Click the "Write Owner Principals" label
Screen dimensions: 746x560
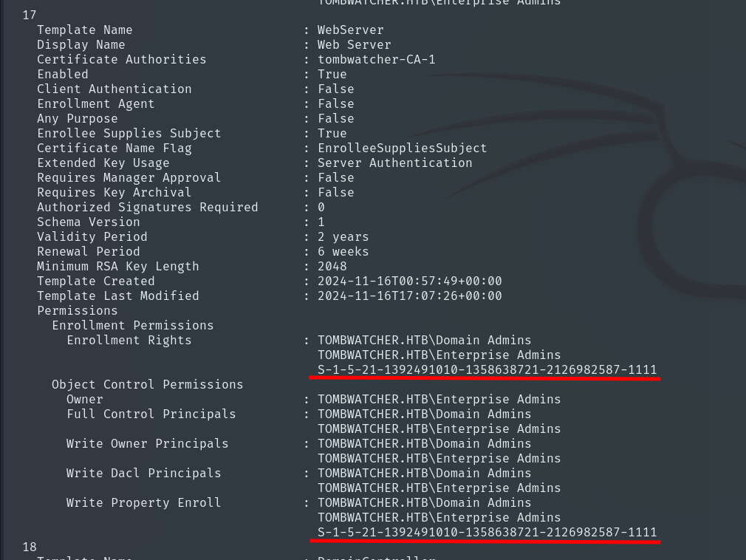(147, 444)
